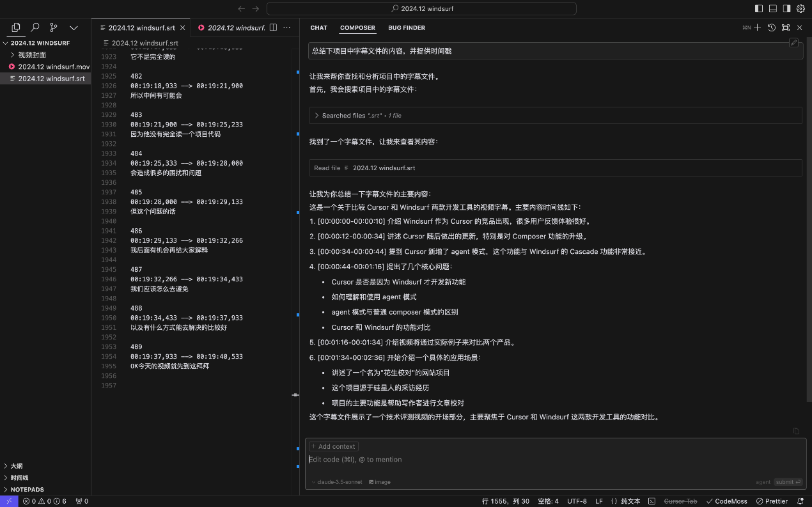Click the split editor icon
Viewport: 812px width, 507px height.
tap(273, 27)
